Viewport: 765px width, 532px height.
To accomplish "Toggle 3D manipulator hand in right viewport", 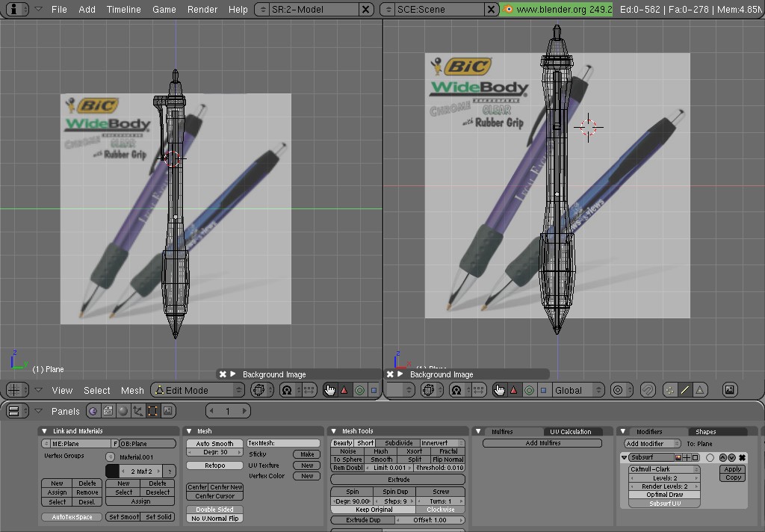I will (x=499, y=390).
